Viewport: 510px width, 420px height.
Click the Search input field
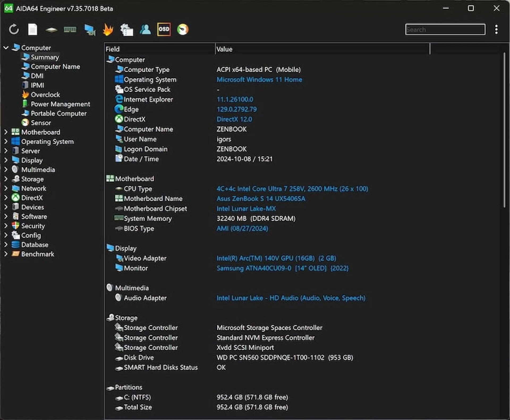(445, 29)
